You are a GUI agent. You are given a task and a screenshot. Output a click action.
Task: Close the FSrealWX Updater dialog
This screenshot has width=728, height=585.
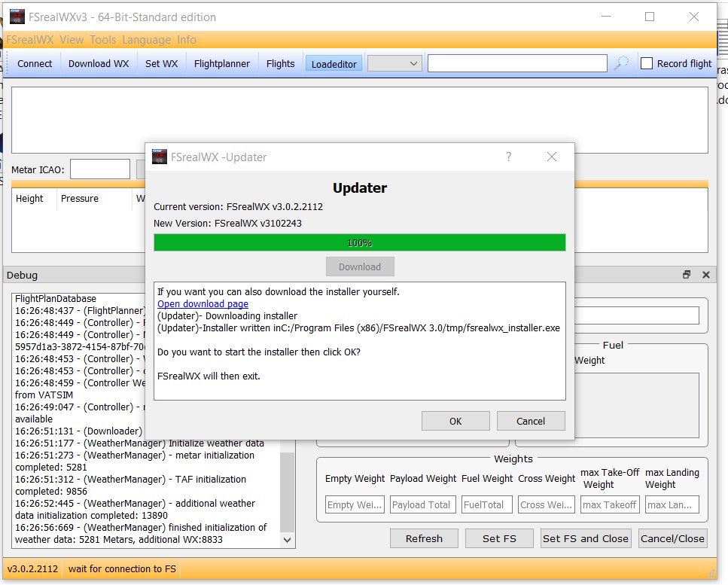click(x=552, y=157)
